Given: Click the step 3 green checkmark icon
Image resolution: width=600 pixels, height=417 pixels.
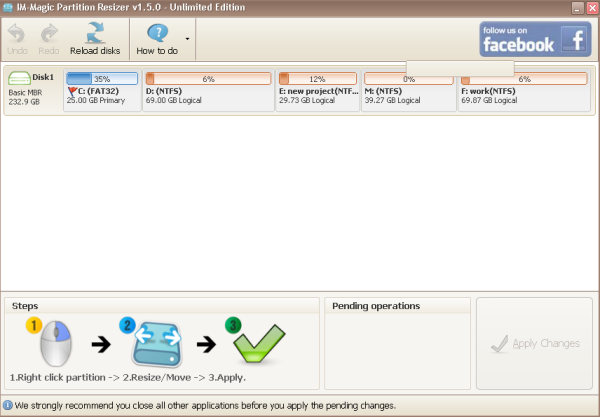Looking at the screenshot, I should 259,344.
